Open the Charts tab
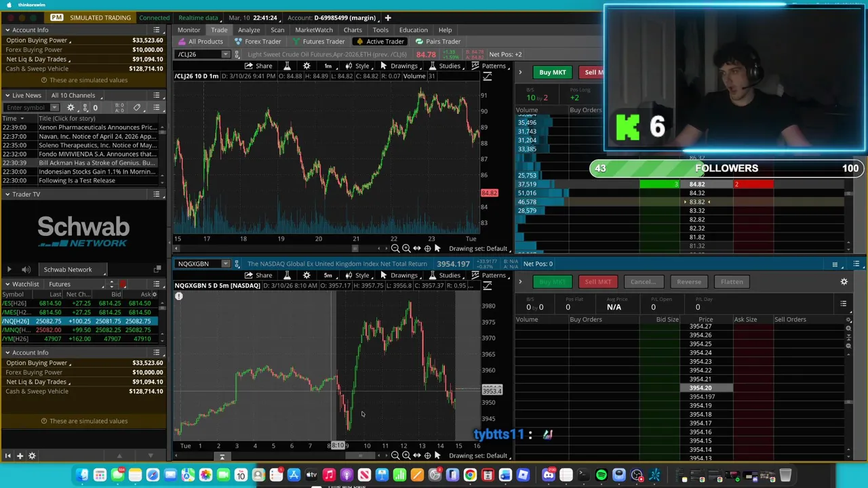This screenshot has height=488, width=868. [x=353, y=30]
